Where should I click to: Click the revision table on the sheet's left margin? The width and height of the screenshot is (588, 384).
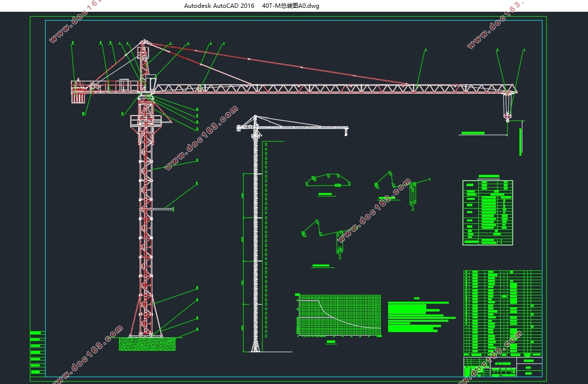point(38,354)
